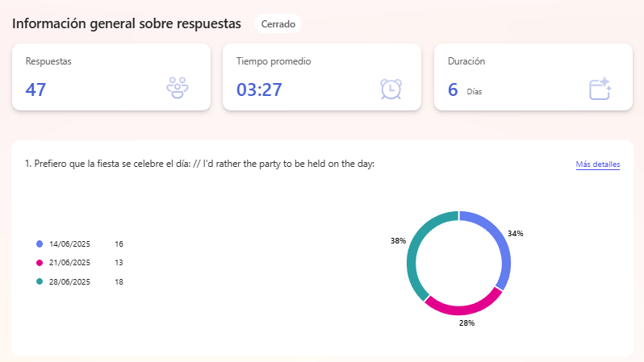The image size is (644, 362).
Task: Click the 14/06/2025 legend label
Action: (69, 243)
